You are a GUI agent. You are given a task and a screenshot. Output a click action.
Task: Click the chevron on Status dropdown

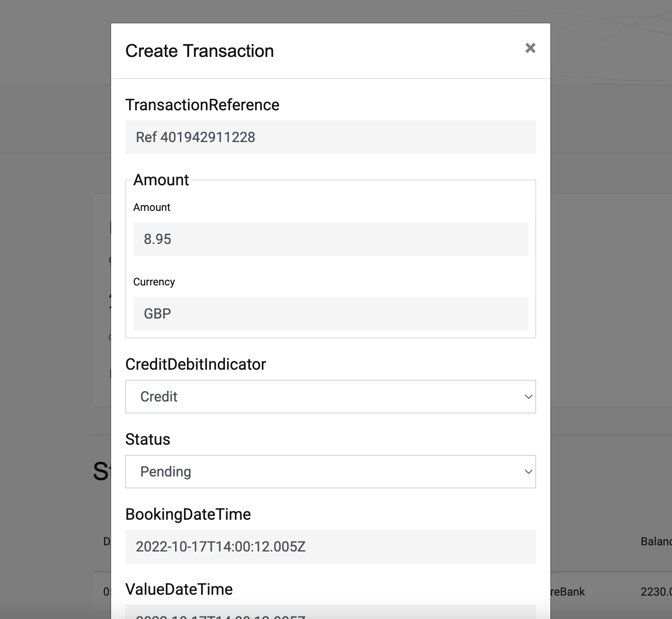pos(528,472)
